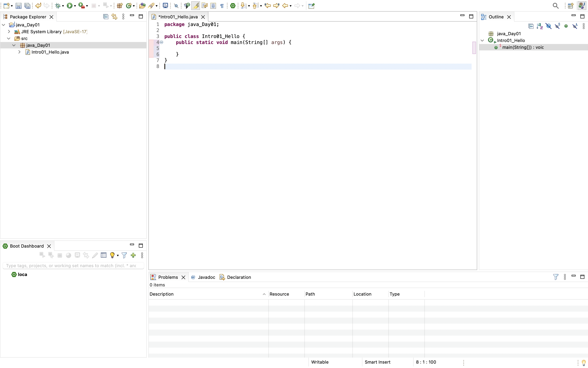The height and width of the screenshot is (368, 588).
Task: Click the New Java Class icon
Action: coord(129,6)
